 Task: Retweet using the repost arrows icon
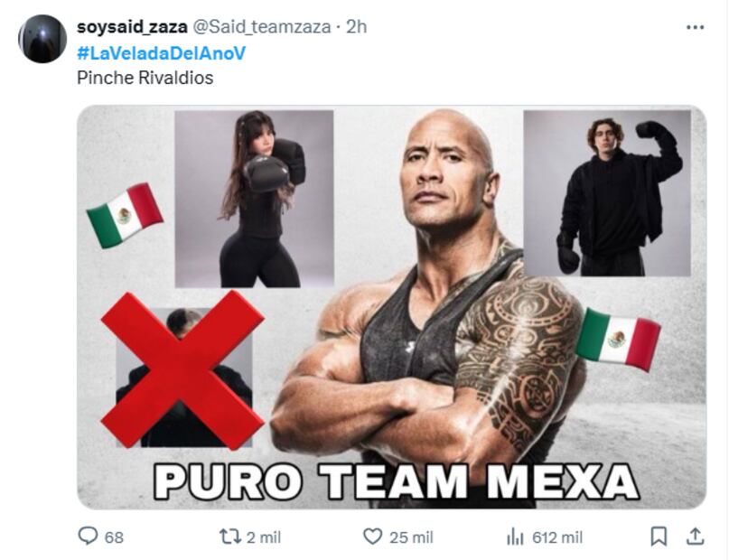pyautogui.click(x=230, y=537)
